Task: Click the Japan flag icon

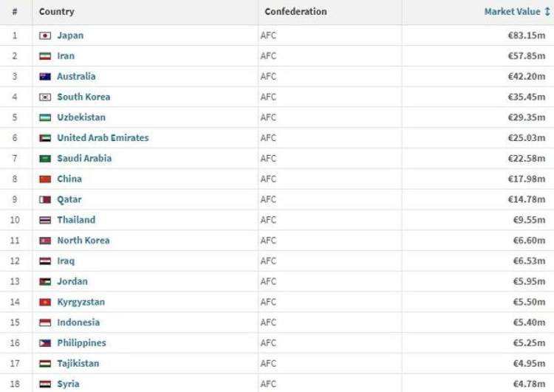Action: (x=45, y=35)
